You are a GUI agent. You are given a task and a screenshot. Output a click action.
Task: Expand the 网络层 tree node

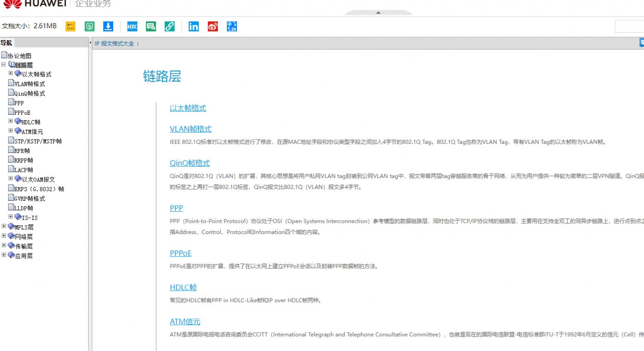(4, 236)
